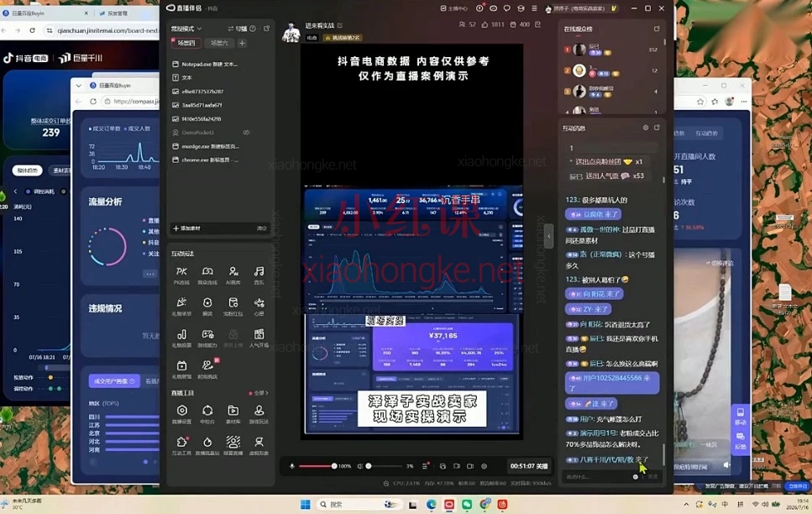Edit the live title 进来看实战
Screen dimensions: 812x514
pos(340,25)
